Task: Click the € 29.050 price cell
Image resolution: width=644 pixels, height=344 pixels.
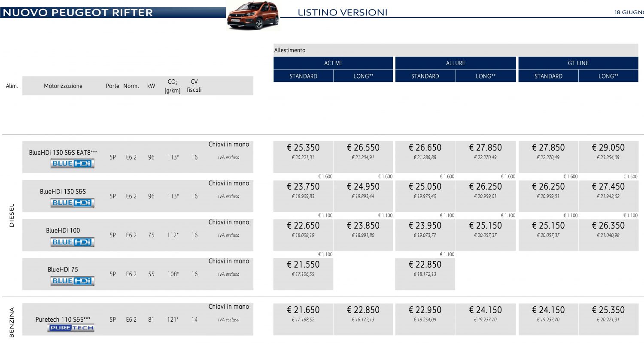Action: [608, 148]
